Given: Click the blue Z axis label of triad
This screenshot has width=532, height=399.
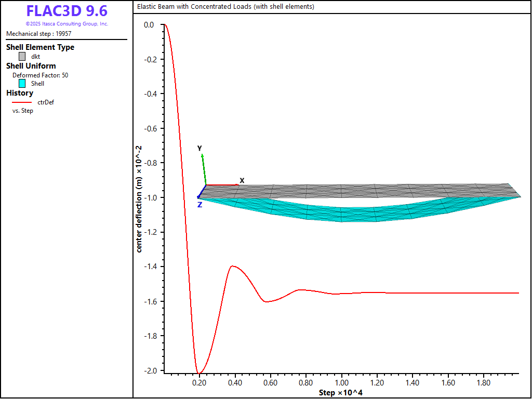Looking at the screenshot, I should [199, 205].
